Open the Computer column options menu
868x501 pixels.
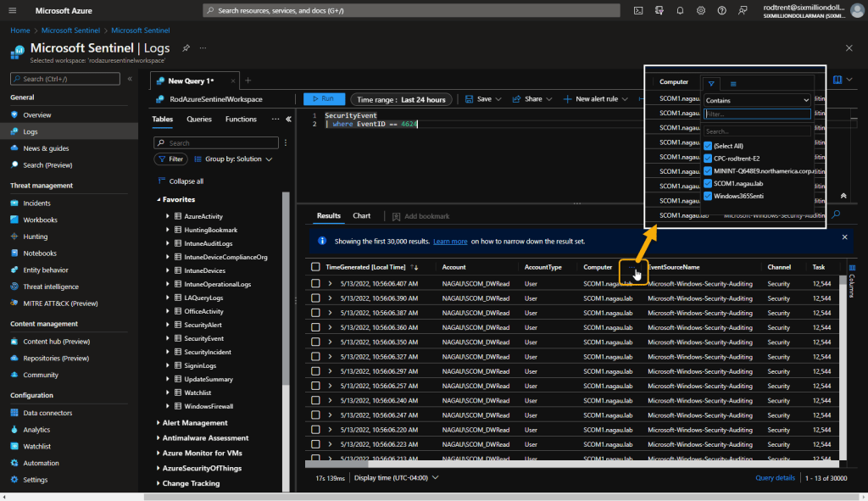[x=632, y=267]
